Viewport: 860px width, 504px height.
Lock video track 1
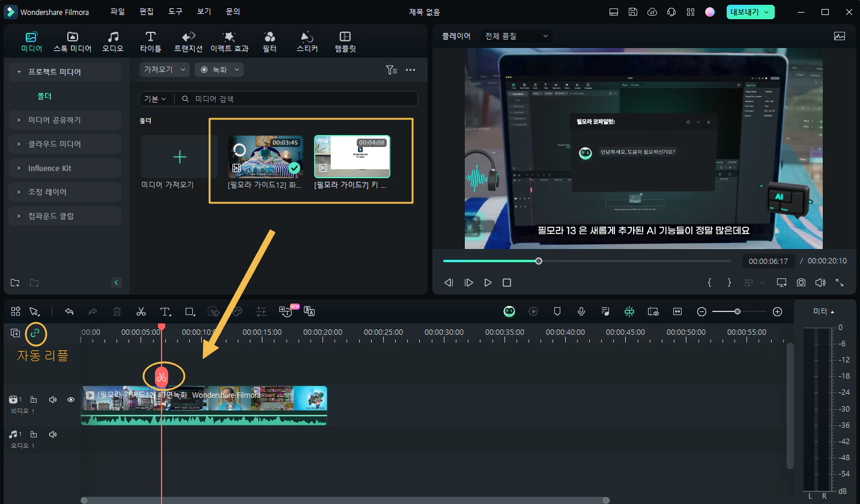coord(34,400)
